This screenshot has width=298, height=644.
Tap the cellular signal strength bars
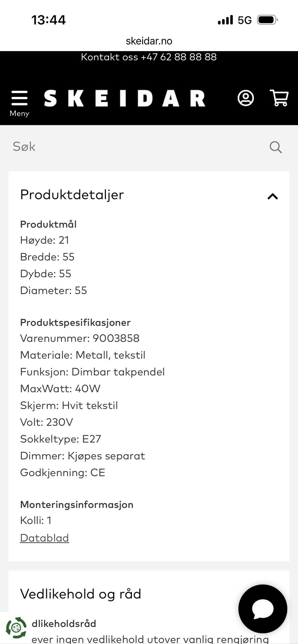225,20
